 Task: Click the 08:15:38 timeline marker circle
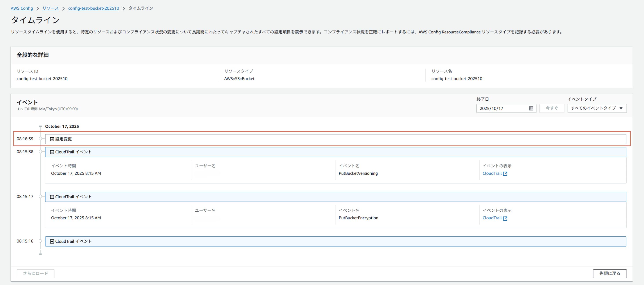pos(40,152)
